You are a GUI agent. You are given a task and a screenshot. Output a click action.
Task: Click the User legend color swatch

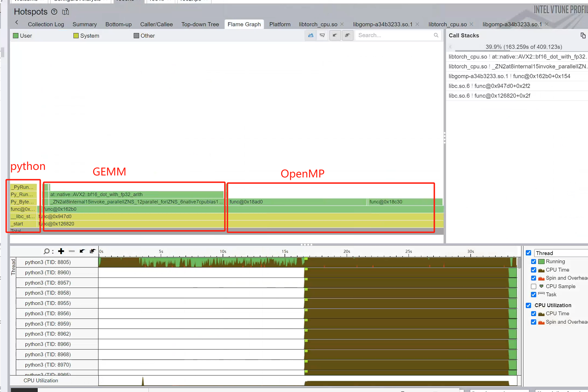click(16, 36)
